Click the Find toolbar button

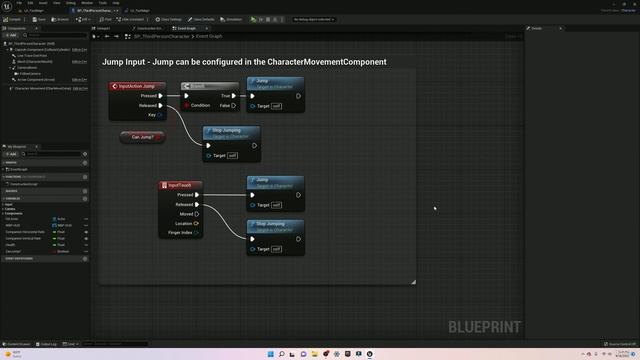point(105,19)
